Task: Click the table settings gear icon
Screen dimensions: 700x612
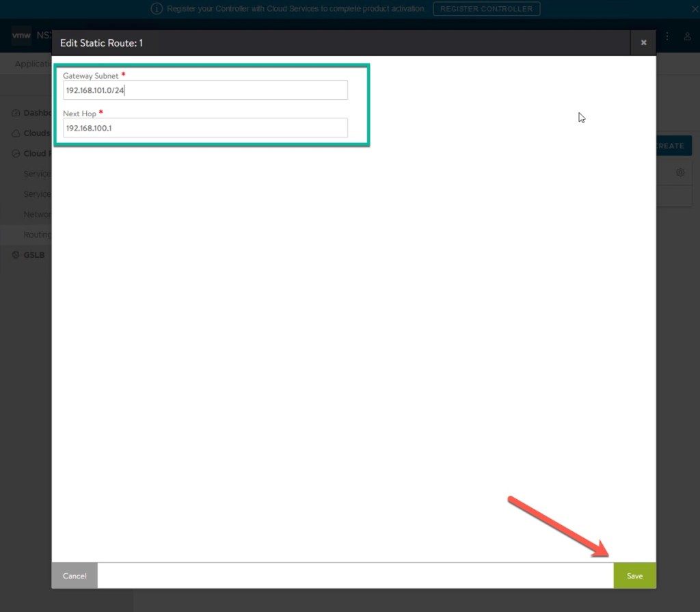Action: pyautogui.click(x=680, y=173)
